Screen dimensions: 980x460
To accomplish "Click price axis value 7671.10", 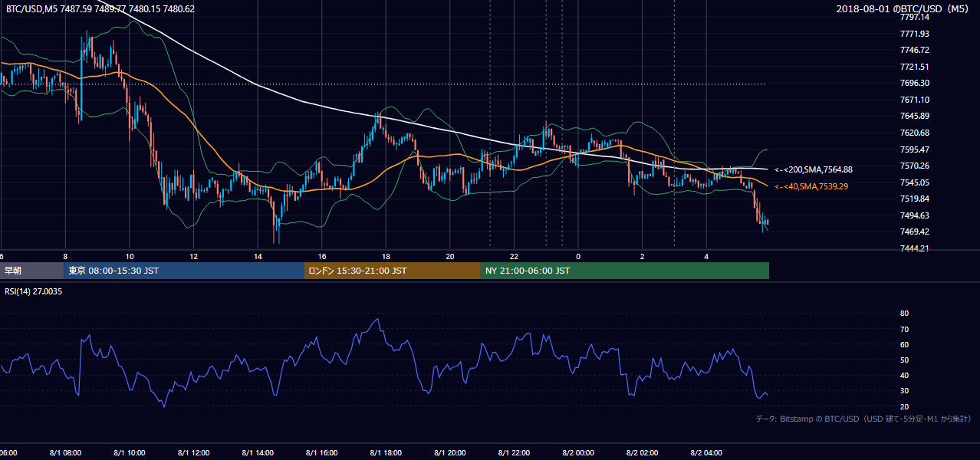I will [x=915, y=100].
